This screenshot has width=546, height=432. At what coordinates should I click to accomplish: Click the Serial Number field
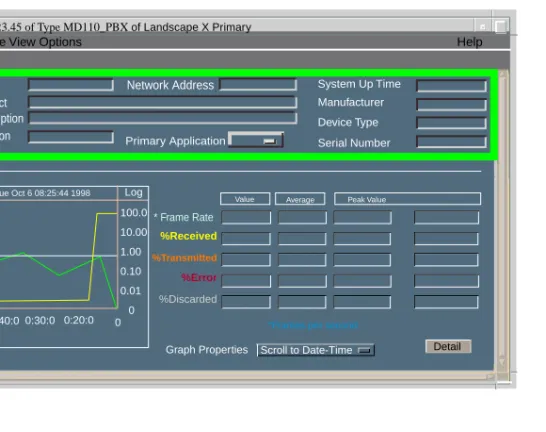[452, 142]
